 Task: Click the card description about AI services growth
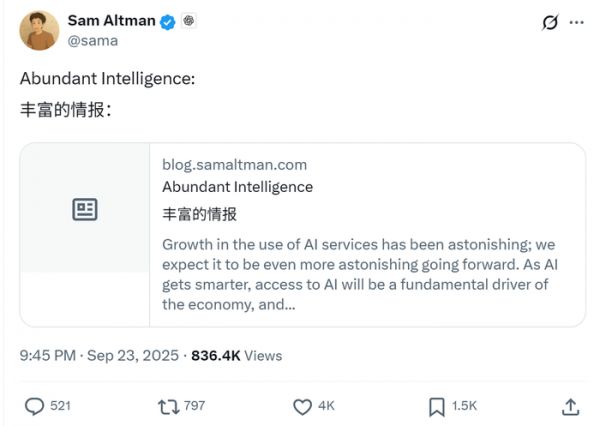click(358, 274)
